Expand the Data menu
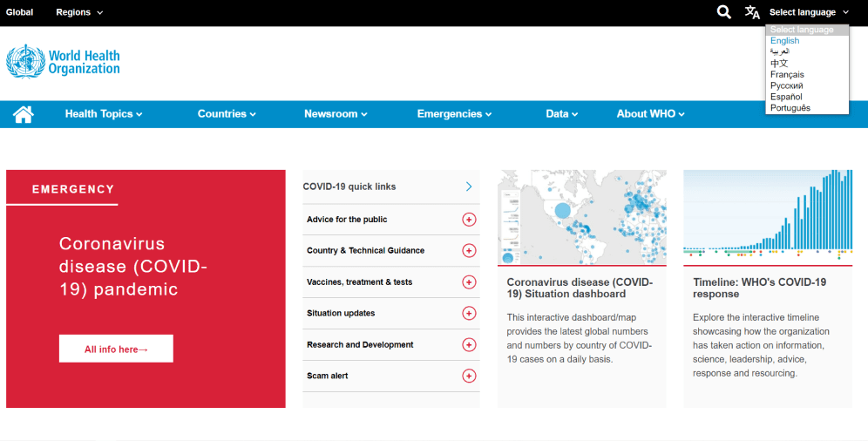The height and width of the screenshot is (441, 868). tap(562, 114)
